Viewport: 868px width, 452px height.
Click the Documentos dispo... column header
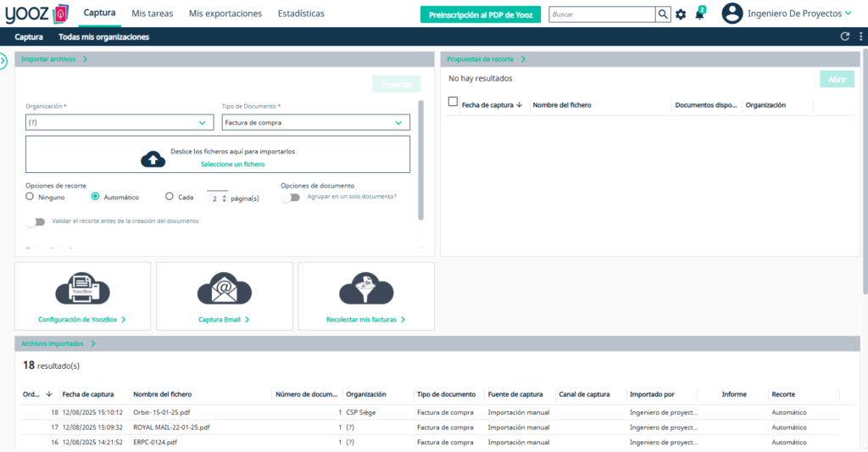(x=706, y=104)
